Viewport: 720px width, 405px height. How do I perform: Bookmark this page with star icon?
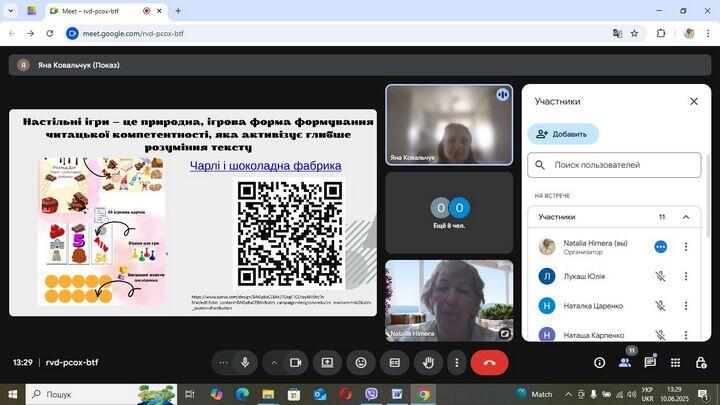pyautogui.click(x=634, y=34)
